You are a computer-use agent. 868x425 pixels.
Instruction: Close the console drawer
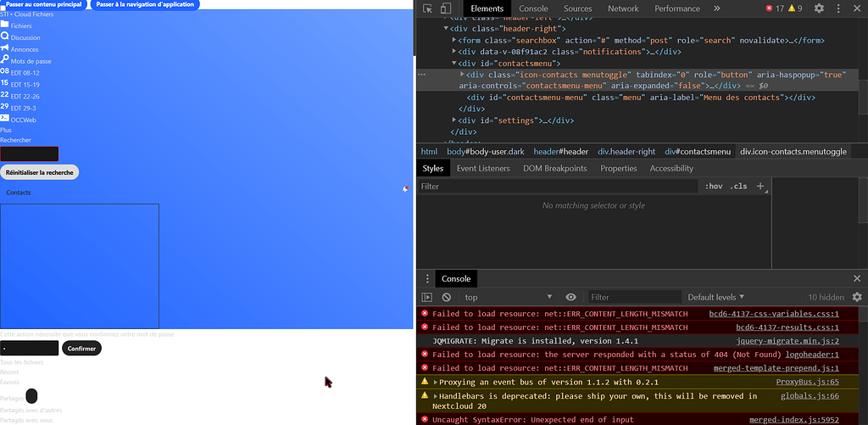[x=857, y=279]
